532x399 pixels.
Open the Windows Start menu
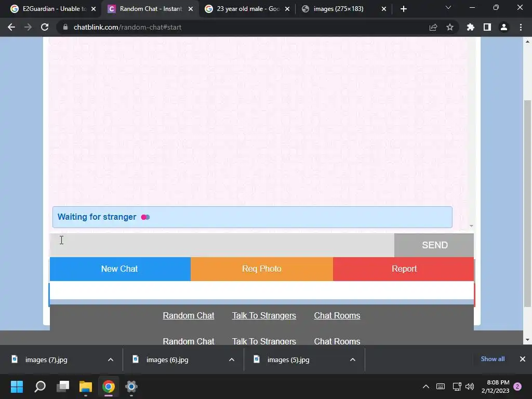coord(17,387)
